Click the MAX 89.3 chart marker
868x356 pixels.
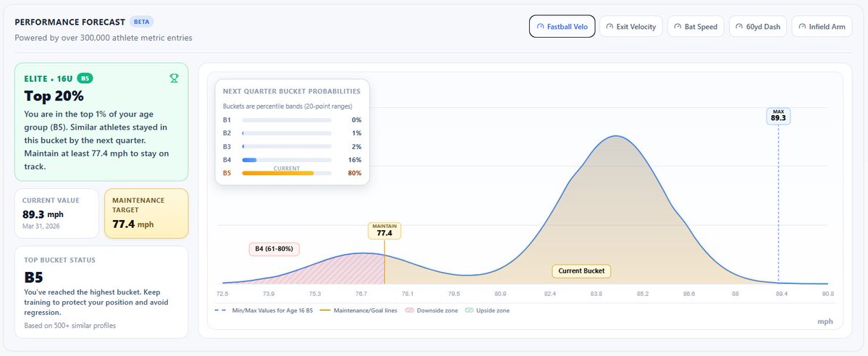(x=778, y=116)
